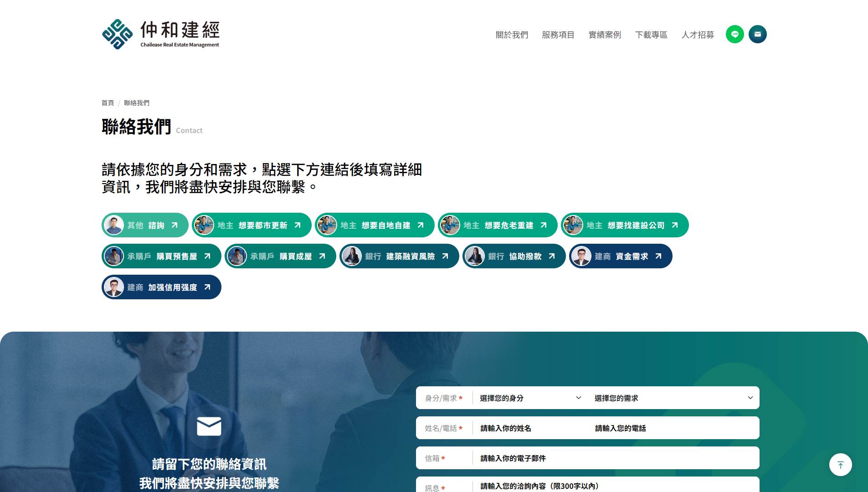Viewport: 868px width, 492px height.
Task: Select 下載專區 in the navigation menu
Action: click(651, 35)
